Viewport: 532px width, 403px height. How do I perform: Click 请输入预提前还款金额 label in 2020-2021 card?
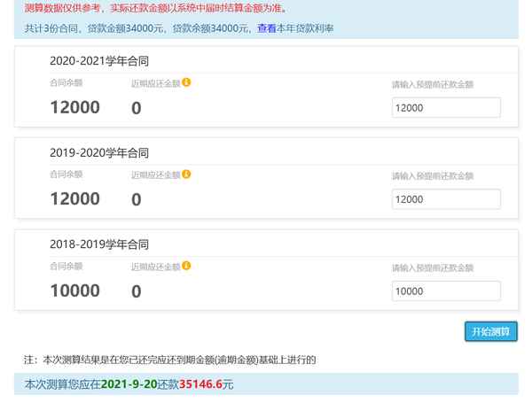(433, 84)
